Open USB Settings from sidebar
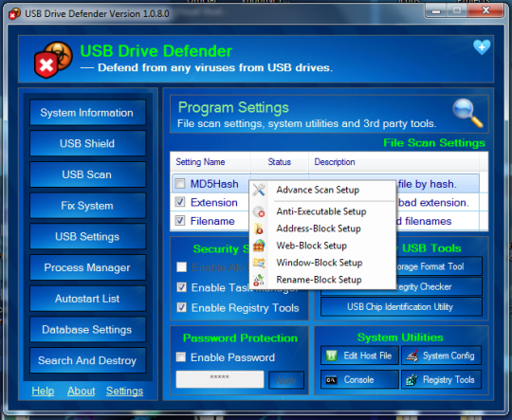Image resolution: width=512 pixels, height=420 pixels. click(87, 236)
